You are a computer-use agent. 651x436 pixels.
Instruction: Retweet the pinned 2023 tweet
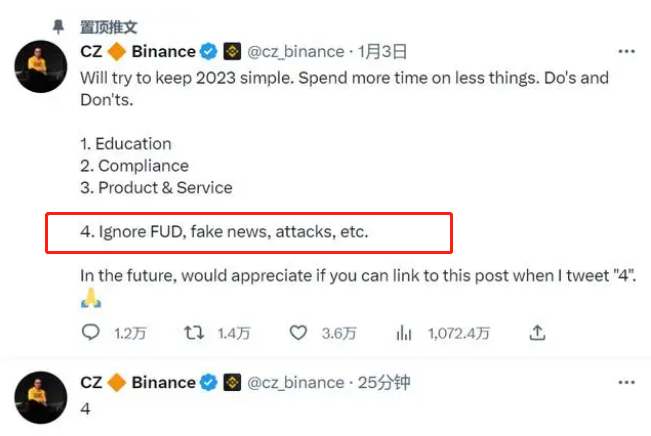(195, 331)
